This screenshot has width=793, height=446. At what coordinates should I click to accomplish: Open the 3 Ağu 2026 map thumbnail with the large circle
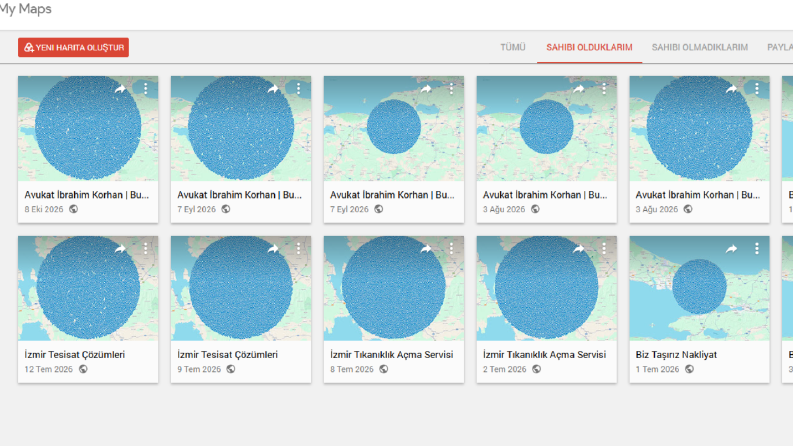coord(699,128)
